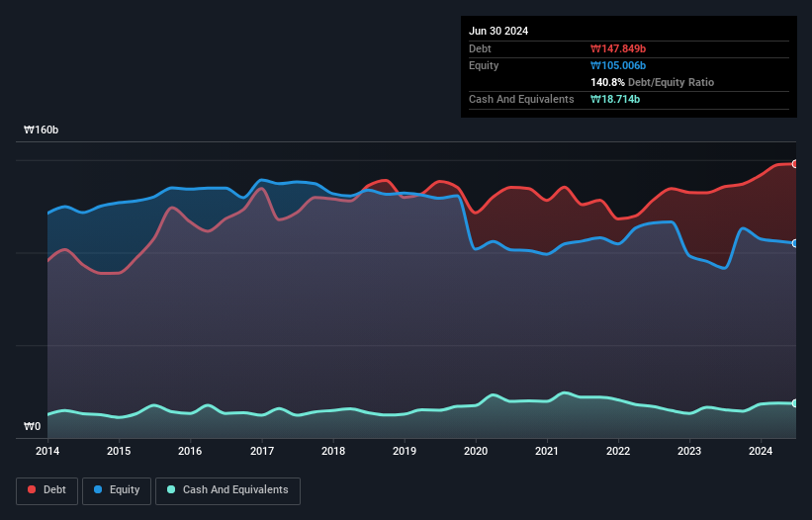Click the 2021 x-axis label
The width and height of the screenshot is (812, 520).
coord(547,451)
